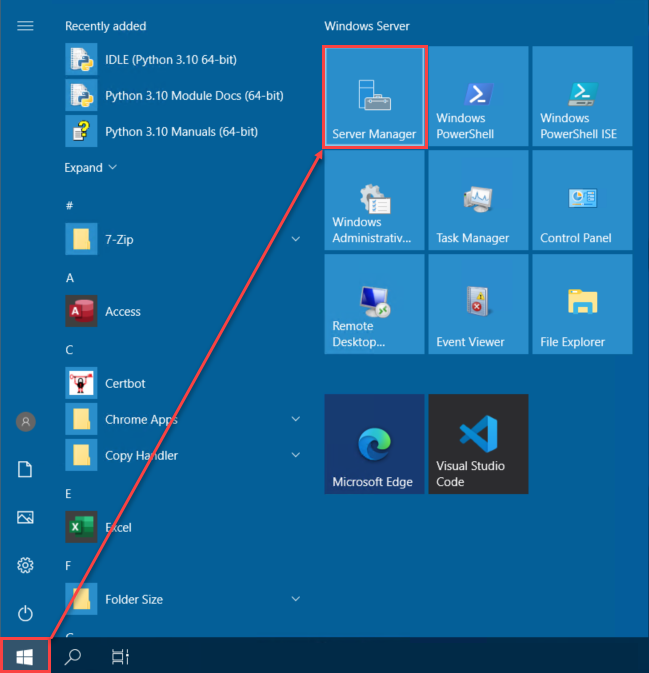Open Settings gear in Start sidebar
Screen dimensions: 649x673
[25, 565]
